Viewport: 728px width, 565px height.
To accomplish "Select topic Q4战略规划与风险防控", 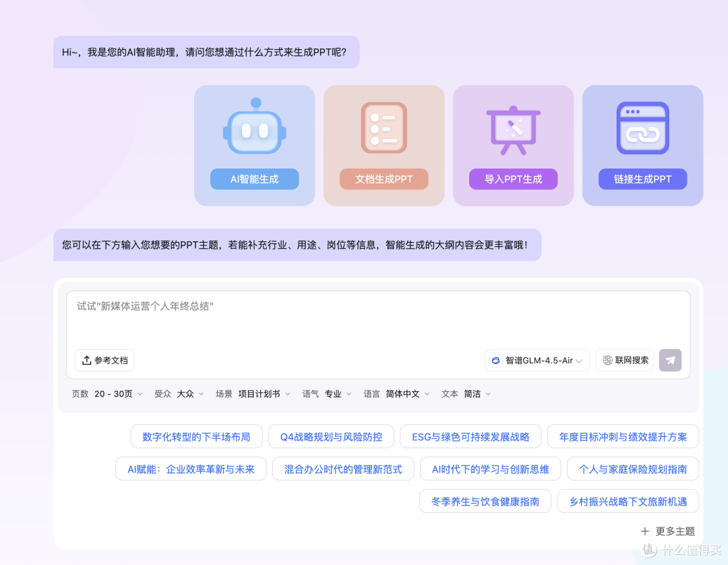I will 331,436.
